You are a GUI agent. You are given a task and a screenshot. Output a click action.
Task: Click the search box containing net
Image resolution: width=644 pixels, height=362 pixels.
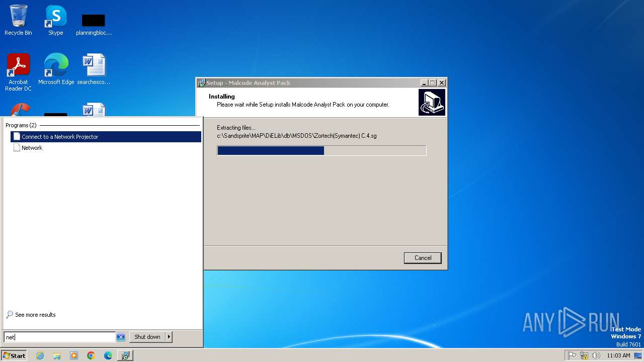pos(59,337)
